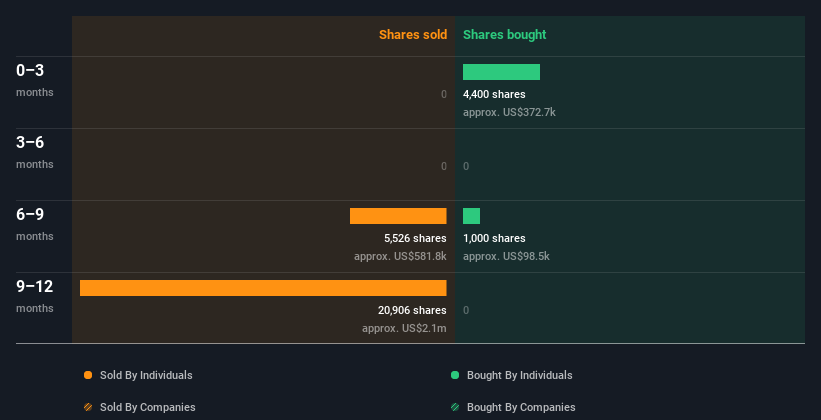Select the Bought By Companies legend label
The image size is (821, 420).
[521, 407]
